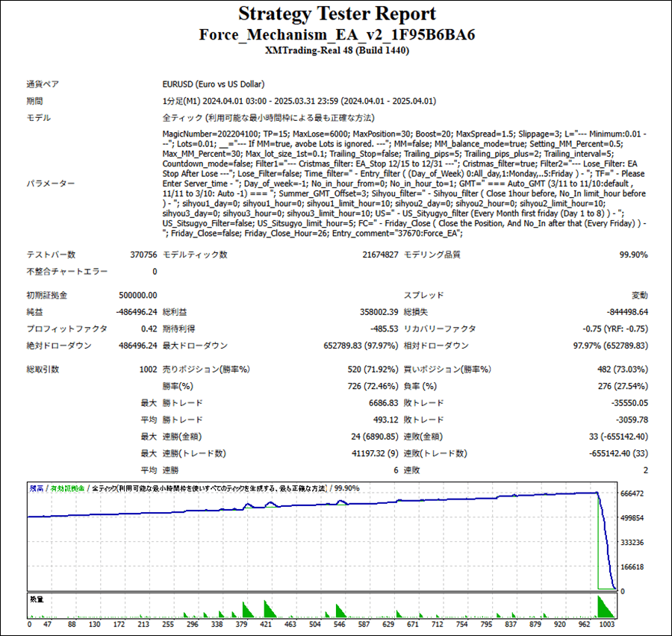Image resolution: width=672 pixels, height=636 pixels.
Task: Click XMTrading-Real 48 (Build 1440) line
Action: coord(337,50)
